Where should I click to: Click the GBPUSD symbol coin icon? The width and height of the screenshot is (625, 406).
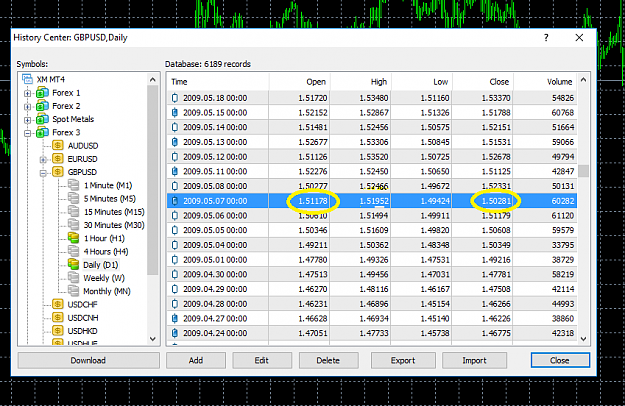point(58,172)
